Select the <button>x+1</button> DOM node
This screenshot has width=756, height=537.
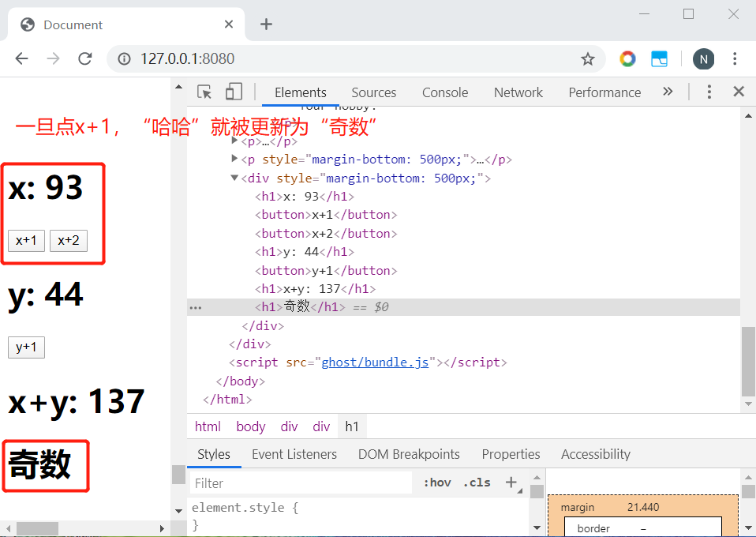pos(326,215)
